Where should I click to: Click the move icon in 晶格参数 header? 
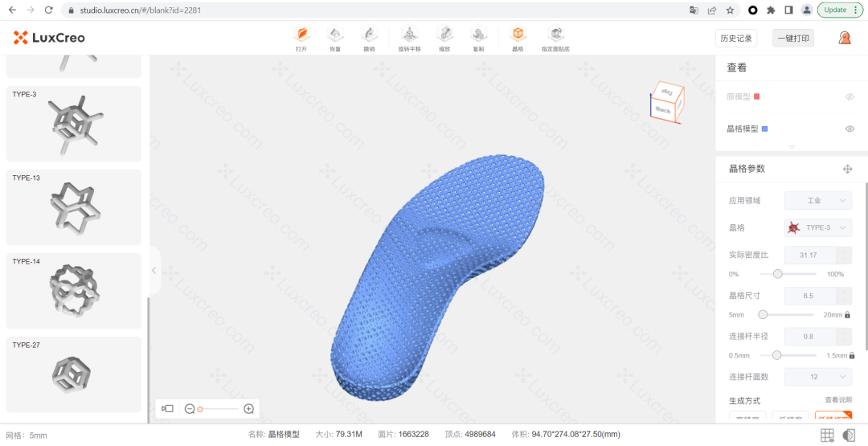pos(847,169)
